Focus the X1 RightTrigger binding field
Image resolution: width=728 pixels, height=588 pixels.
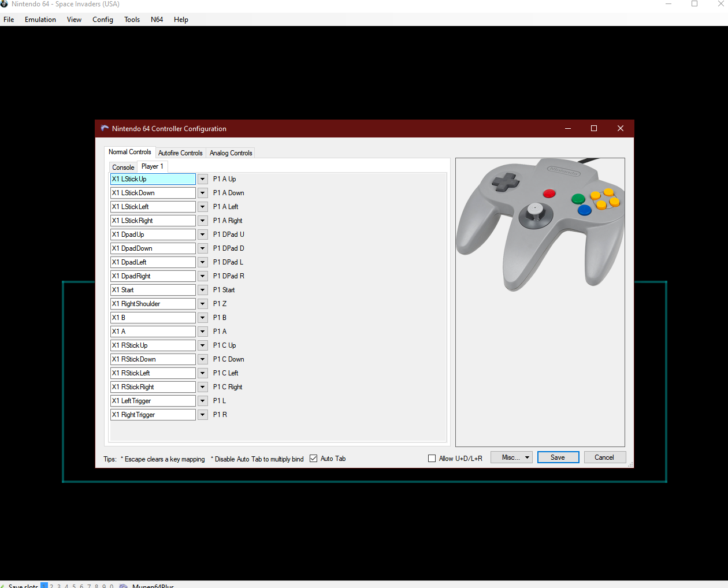pos(153,415)
